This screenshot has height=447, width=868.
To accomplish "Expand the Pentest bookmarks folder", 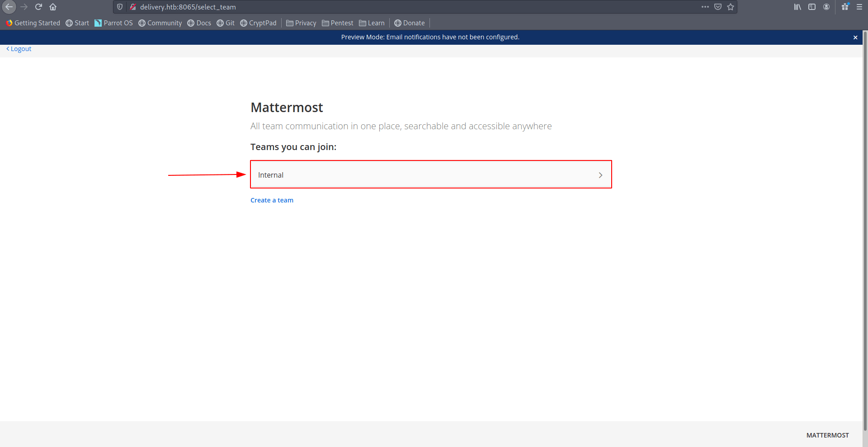I will [337, 23].
